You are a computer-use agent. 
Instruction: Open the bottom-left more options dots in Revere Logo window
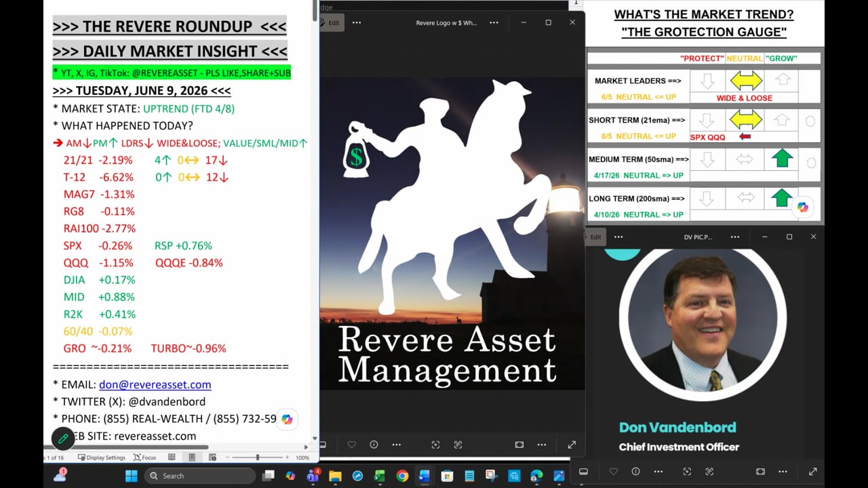coord(396,445)
